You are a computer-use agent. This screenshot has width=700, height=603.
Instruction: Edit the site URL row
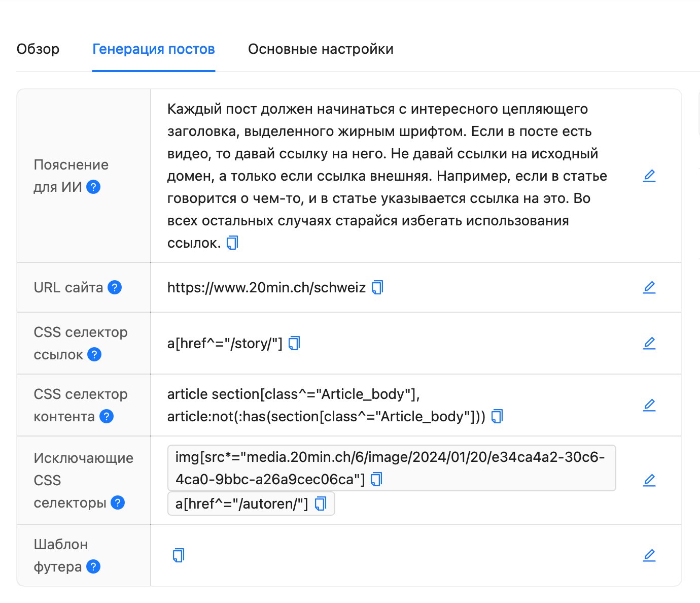649,287
